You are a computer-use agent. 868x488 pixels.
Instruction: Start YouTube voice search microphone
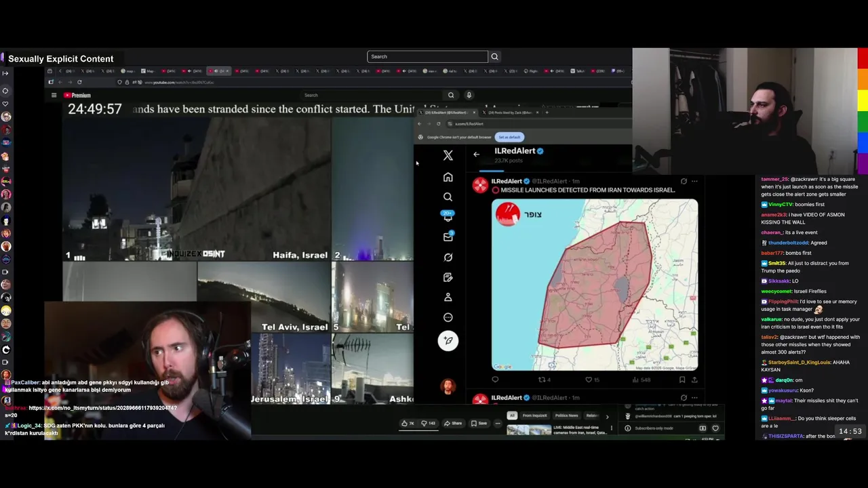click(469, 95)
